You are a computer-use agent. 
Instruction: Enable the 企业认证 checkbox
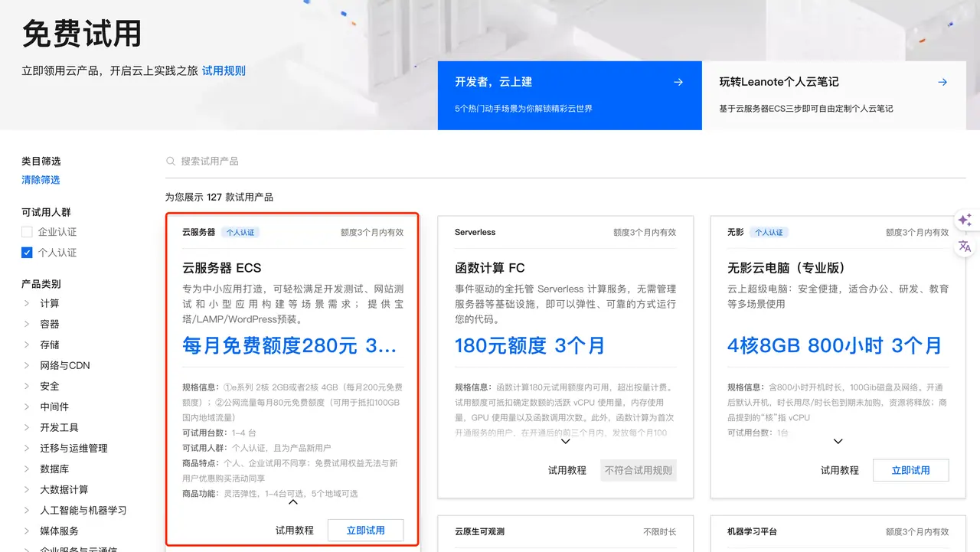26,231
